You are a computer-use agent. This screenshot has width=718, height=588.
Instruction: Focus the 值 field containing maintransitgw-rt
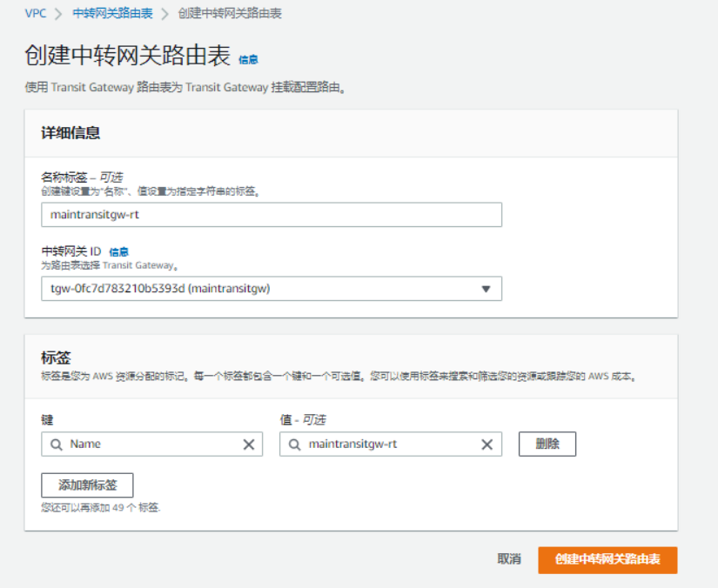(x=391, y=444)
